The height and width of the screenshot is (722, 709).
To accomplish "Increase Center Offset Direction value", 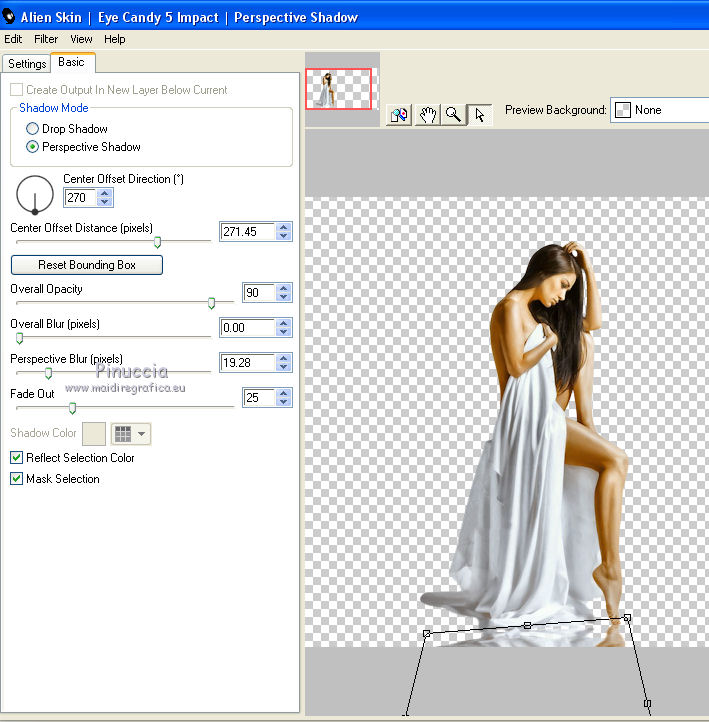I will coord(105,193).
